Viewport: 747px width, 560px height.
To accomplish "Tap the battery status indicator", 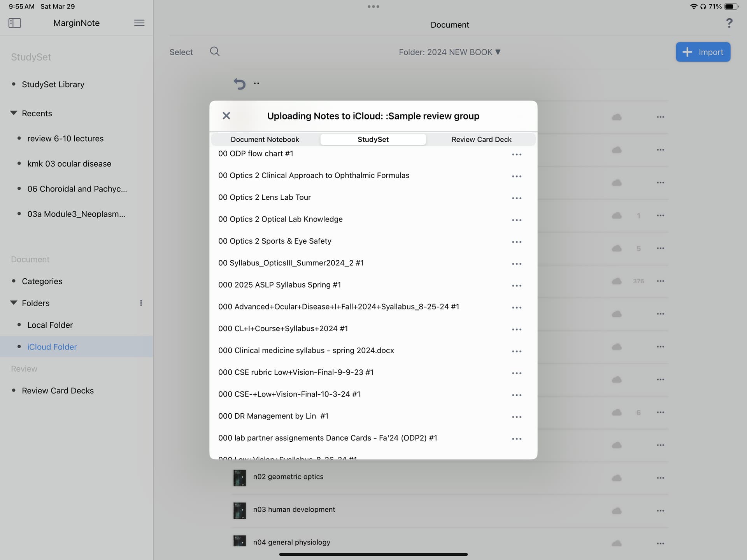I will [x=731, y=6].
